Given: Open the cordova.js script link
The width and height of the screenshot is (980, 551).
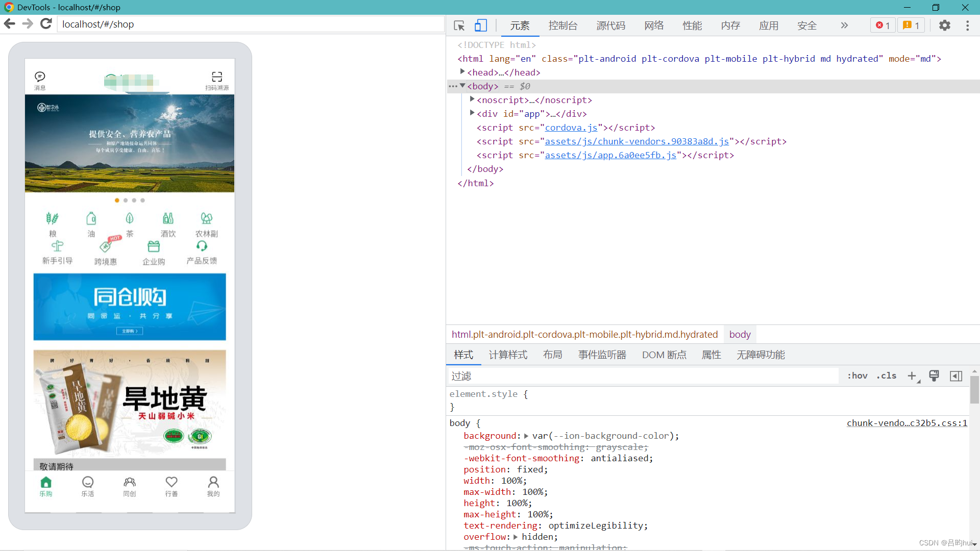Looking at the screenshot, I should pyautogui.click(x=571, y=128).
